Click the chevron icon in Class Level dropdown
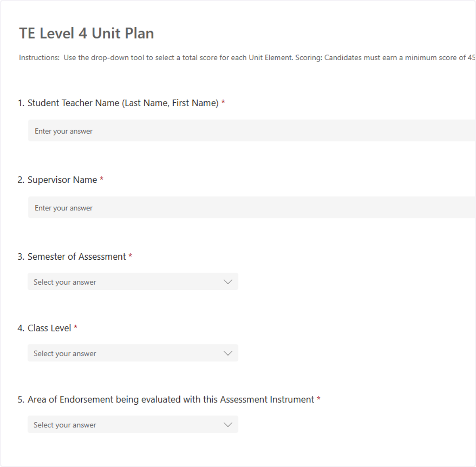 coord(228,353)
